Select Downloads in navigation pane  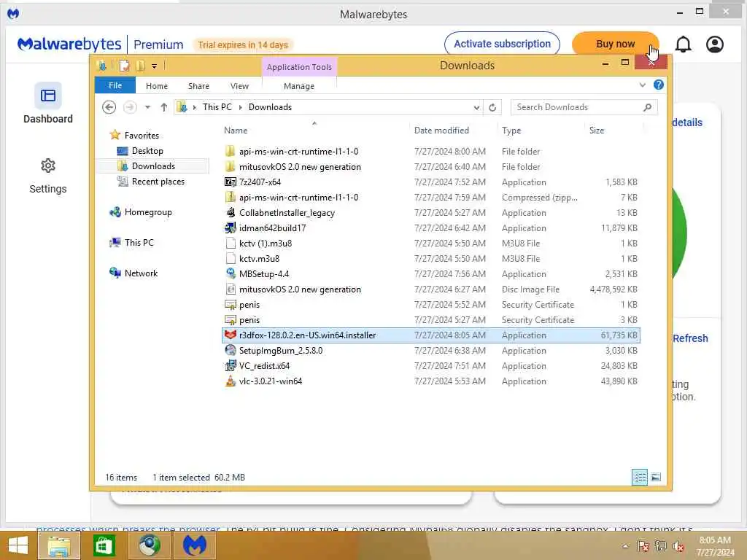click(x=153, y=166)
